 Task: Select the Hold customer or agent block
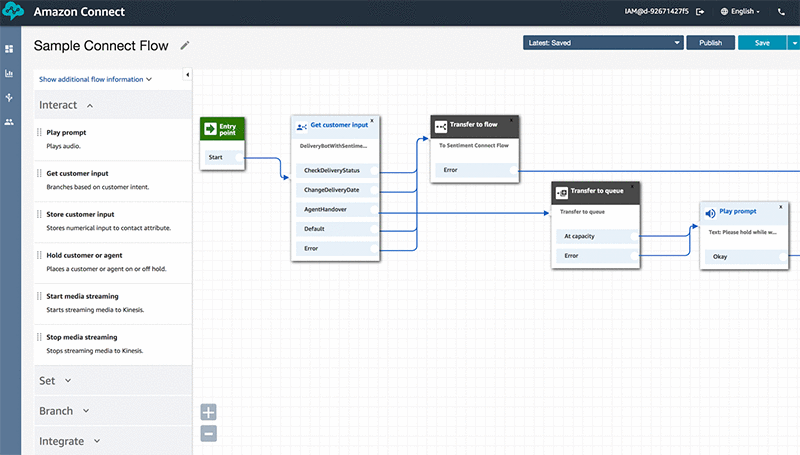[113, 262]
